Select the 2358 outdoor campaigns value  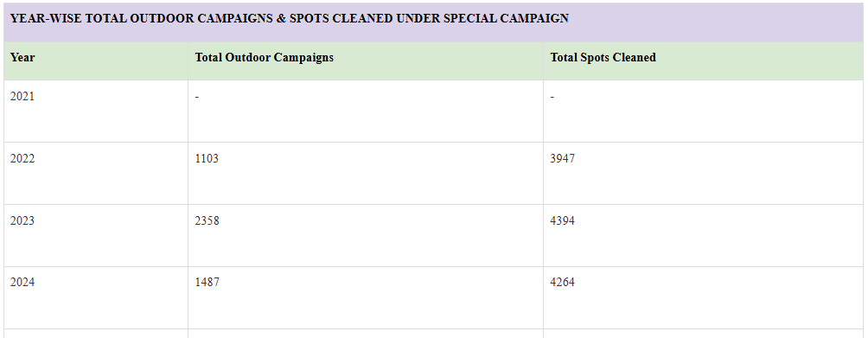(207, 220)
